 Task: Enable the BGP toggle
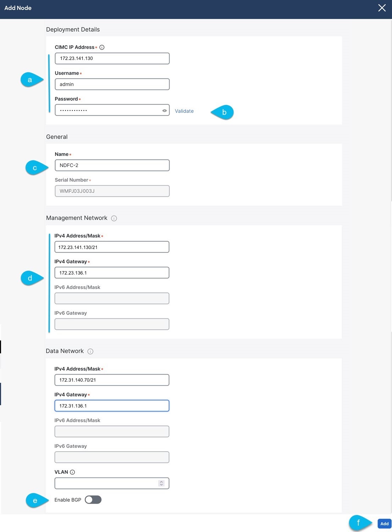pyautogui.click(x=93, y=500)
